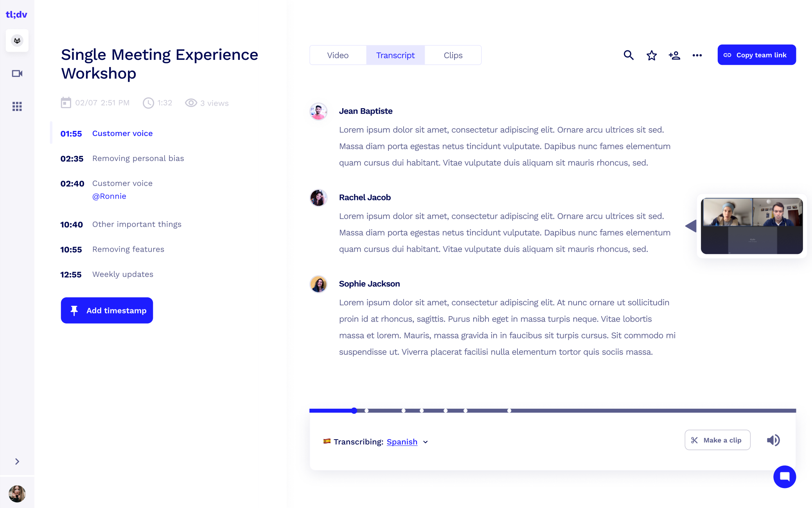
Task: Click the playback progress slider handle
Action: [354, 411]
